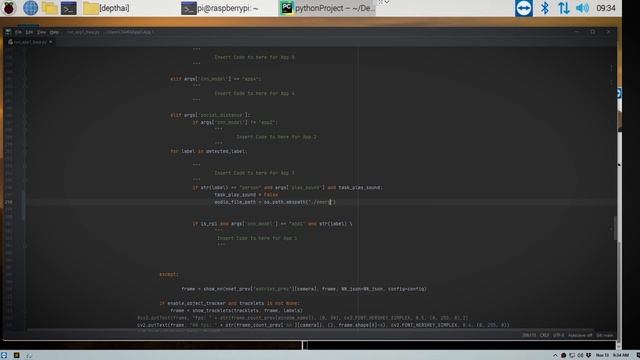Click the TeamViewer icon on host taskbar
Screen dimensions: 640x360
(4, 356)
